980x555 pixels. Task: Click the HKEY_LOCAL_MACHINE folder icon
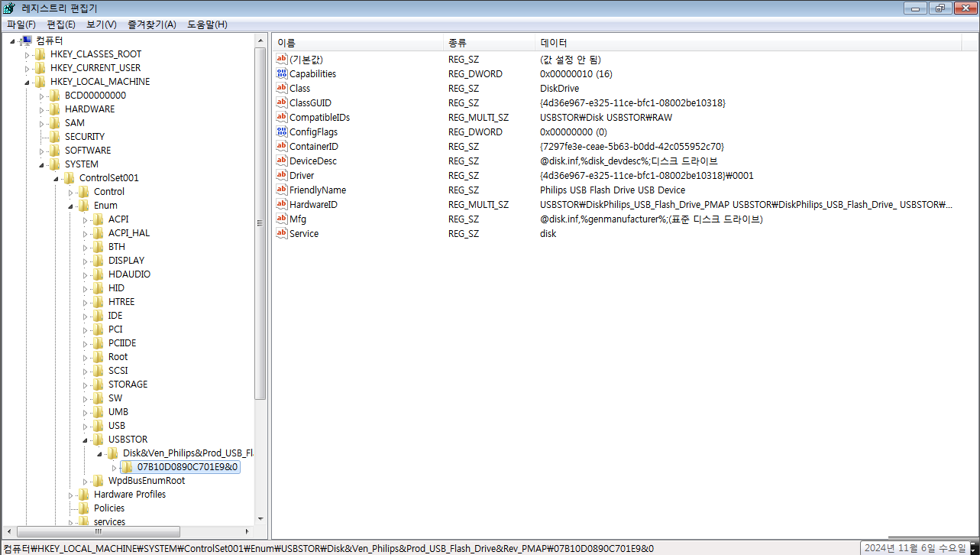pos(40,82)
